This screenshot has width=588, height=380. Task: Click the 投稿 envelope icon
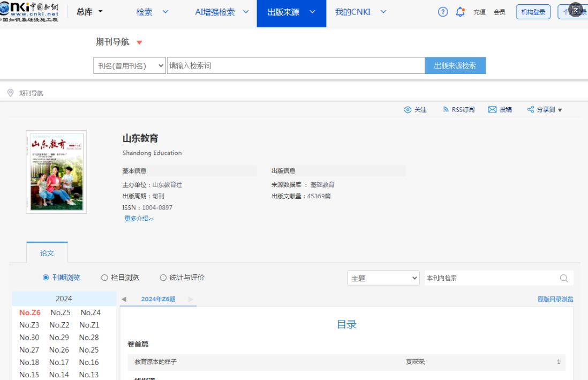(x=492, y=109)
